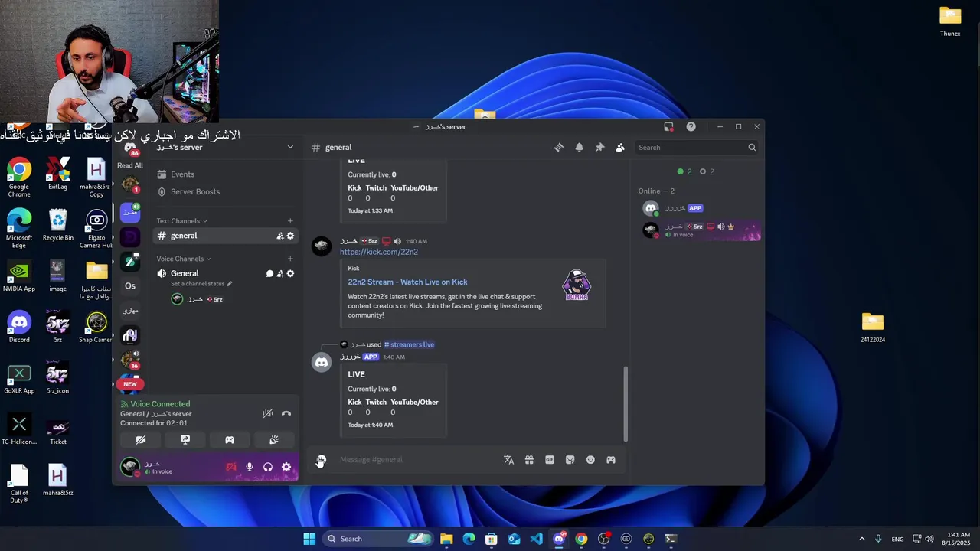The height and width of the screenshot is (551, 980).
Task: Open Discord help icon
Action: pyautogui.click(x=691, y=127)
